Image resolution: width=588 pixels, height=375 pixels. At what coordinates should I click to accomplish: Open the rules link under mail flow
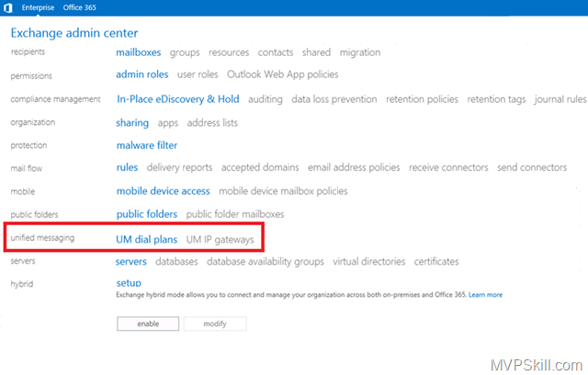click(127, 167)
